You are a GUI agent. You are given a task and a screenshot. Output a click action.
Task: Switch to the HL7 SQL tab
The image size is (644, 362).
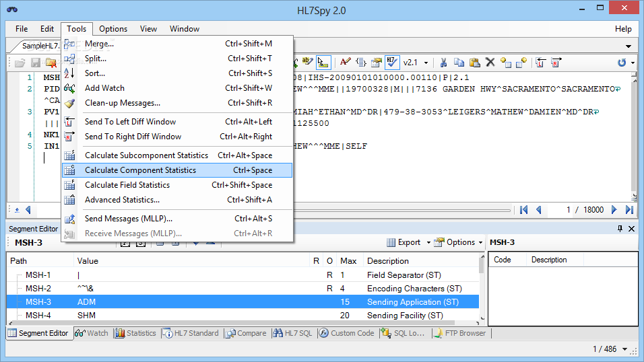pos(293,333)
